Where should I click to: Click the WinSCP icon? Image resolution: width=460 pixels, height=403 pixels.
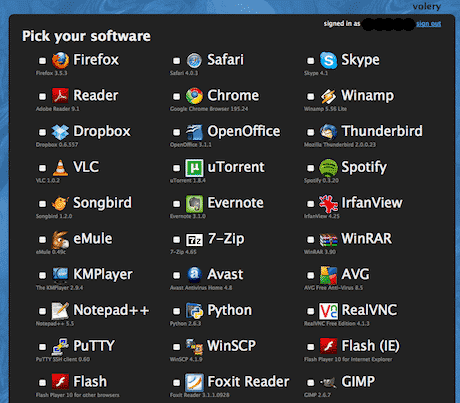click(x=194, y=347)
